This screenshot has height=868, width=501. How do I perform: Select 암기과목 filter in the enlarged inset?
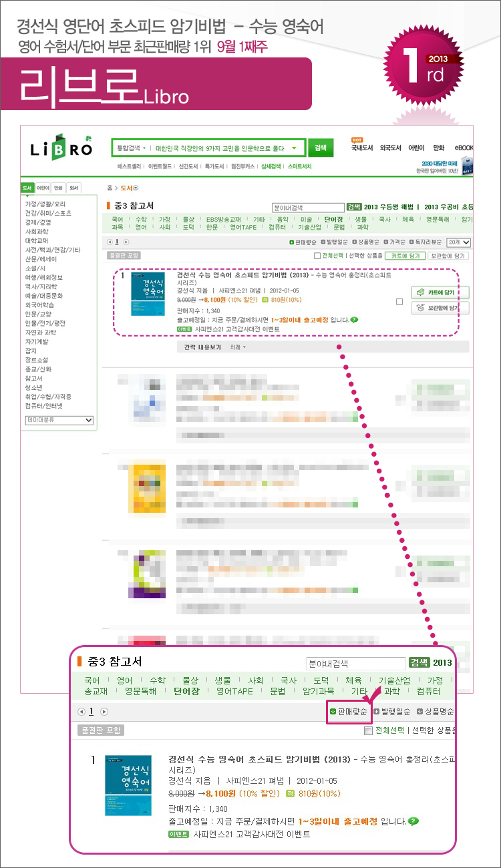(319, 691)
